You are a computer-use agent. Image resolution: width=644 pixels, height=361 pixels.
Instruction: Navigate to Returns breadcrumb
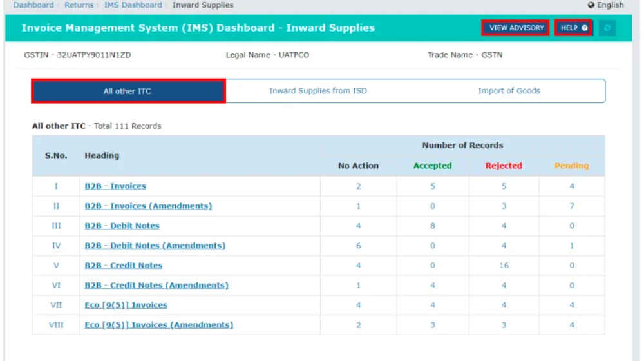(79, 5)
